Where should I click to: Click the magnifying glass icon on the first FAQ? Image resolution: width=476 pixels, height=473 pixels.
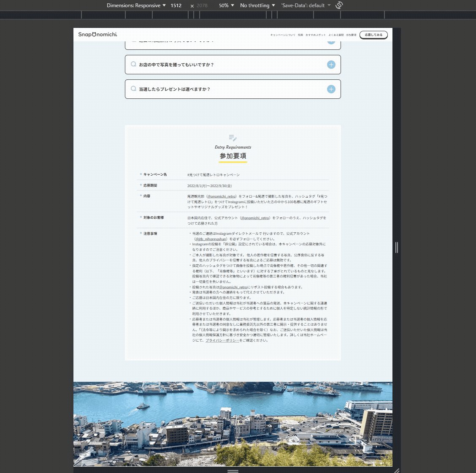point(133,40)
